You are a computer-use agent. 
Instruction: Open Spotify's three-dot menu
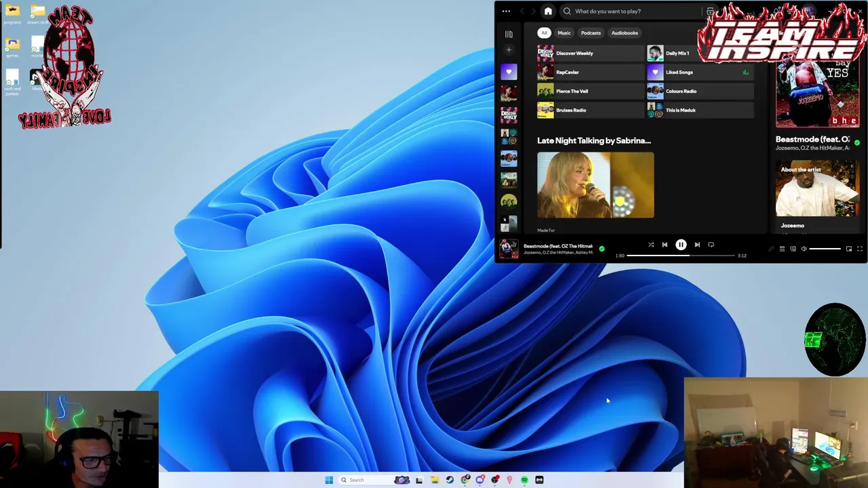tap(506, 11)
